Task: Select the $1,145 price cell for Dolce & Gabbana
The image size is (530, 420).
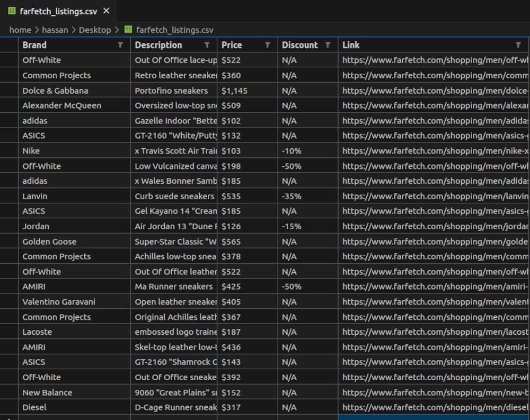Action: click(x=247, y=90)
